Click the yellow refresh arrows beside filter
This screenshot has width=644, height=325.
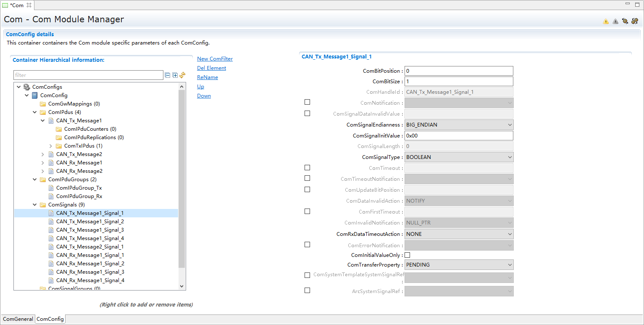(x=182, y=75)
